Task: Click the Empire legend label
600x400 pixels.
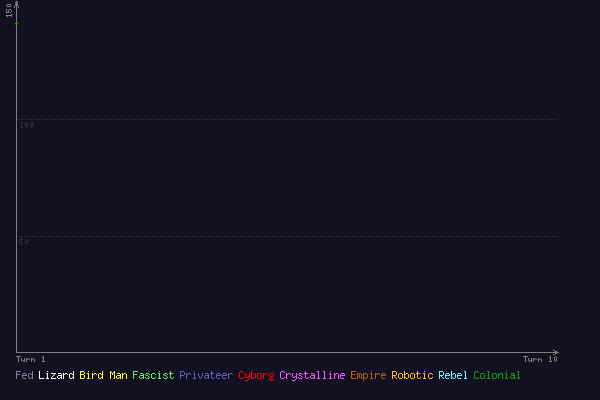Action: tap(368, 376)
